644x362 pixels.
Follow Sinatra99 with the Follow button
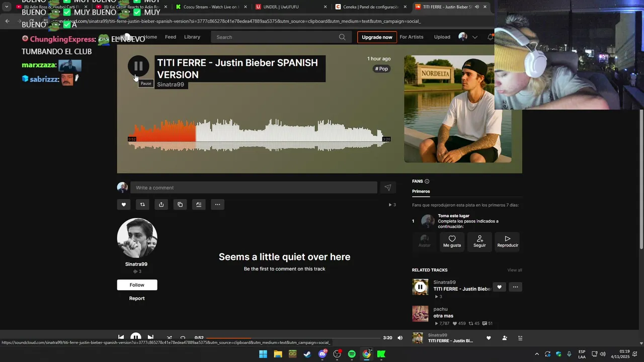pos(137,285)
